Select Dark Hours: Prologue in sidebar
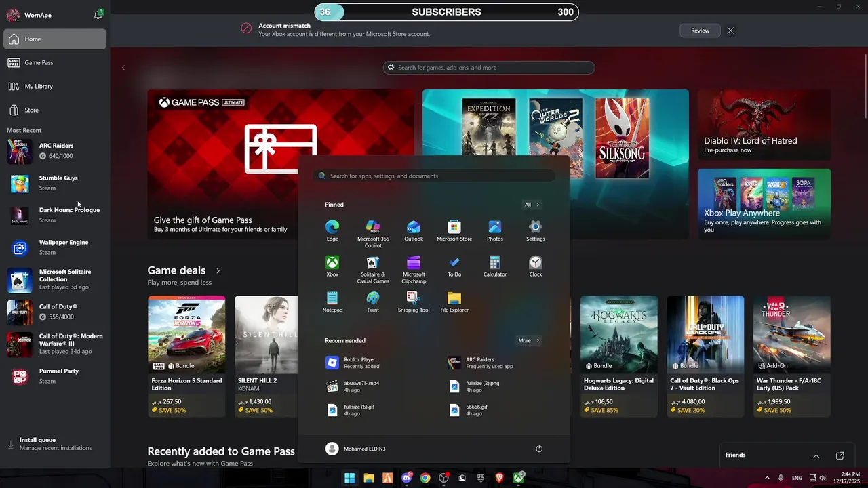Viewport: 868px width, 488px height. (55, 215)
